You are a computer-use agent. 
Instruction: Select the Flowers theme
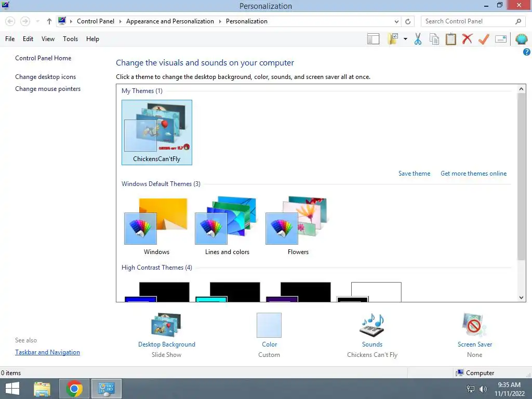tap(298, 225)
